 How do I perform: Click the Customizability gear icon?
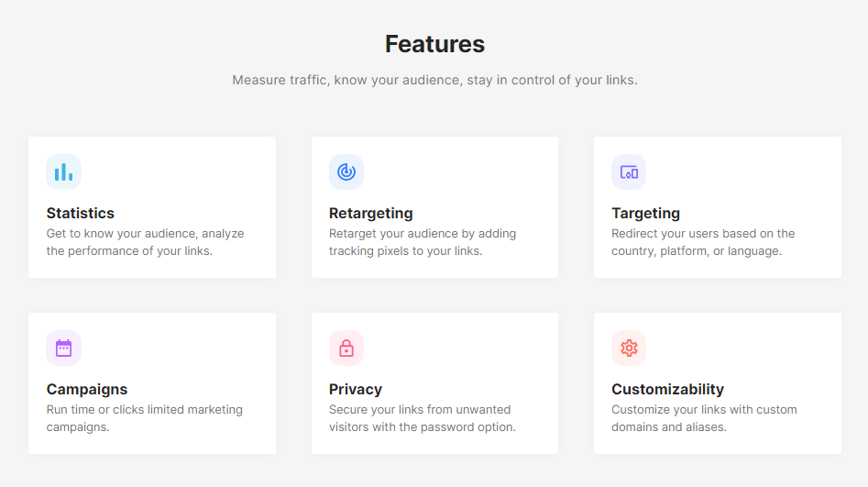tap(629, 348)
